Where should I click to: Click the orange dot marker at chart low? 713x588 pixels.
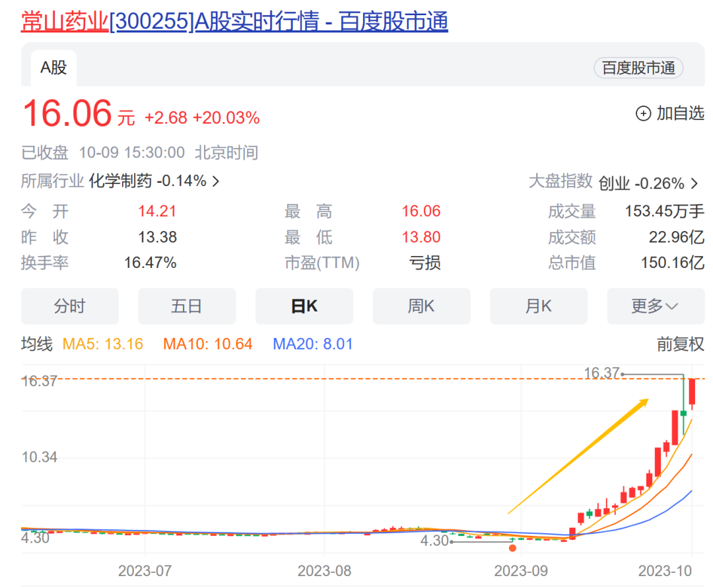click(512, 548)
